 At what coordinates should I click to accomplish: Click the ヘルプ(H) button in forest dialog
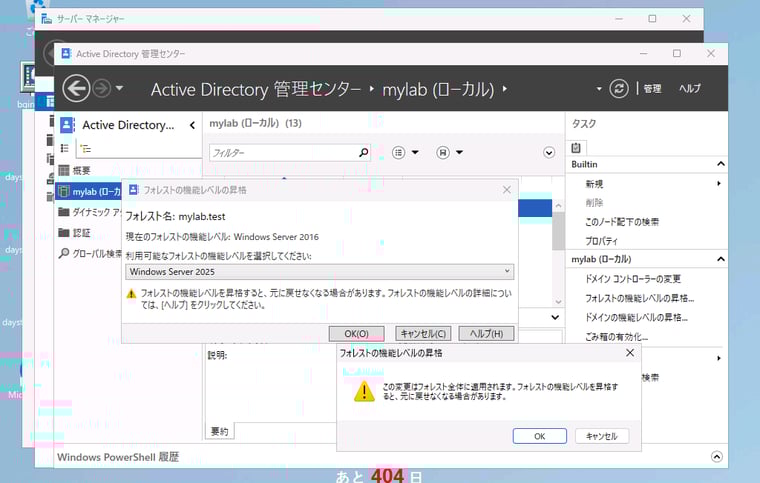486,333
